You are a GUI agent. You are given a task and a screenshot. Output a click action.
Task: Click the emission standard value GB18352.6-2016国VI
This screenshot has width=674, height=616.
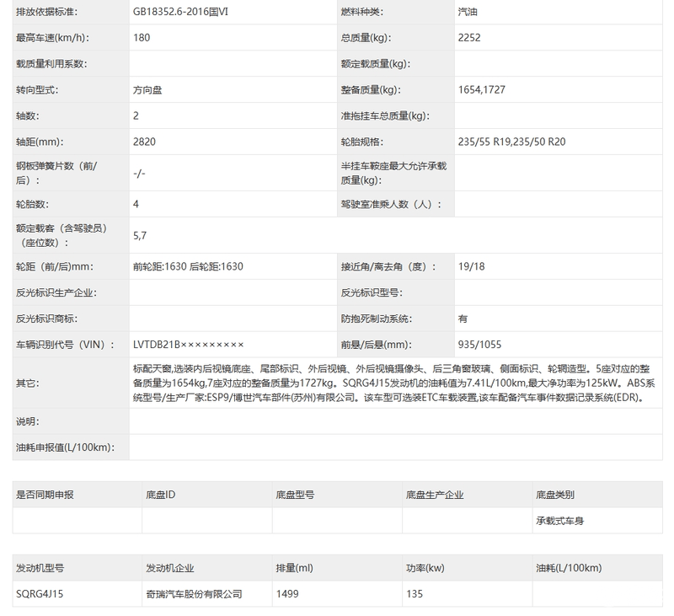tap(180, 12)
